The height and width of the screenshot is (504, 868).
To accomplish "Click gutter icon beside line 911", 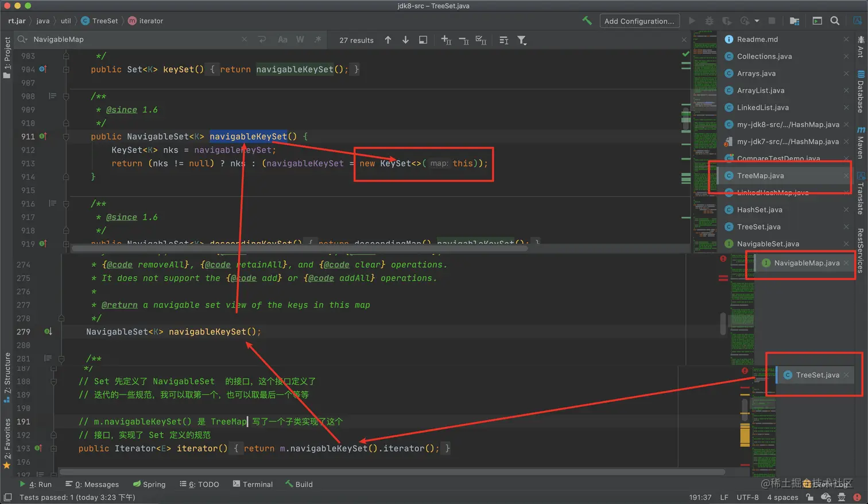I will click(x=42, y=136).
